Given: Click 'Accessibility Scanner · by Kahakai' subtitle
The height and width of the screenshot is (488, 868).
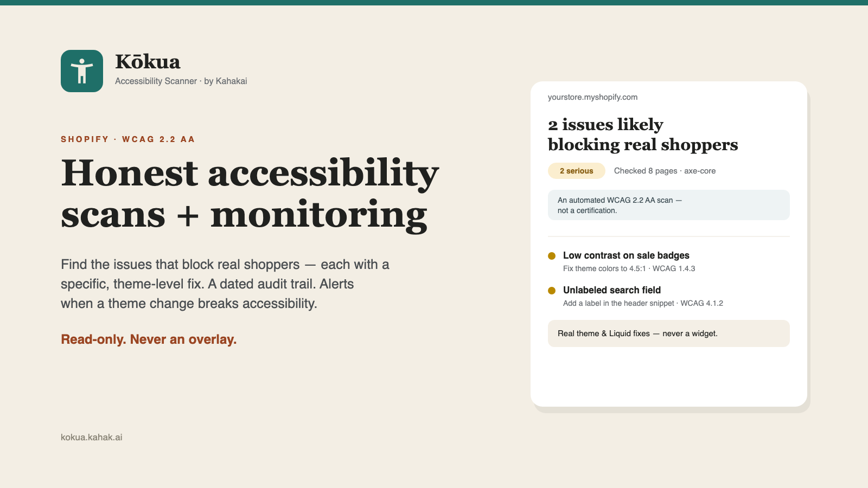Looking at the screenshot, I should 181,81.
